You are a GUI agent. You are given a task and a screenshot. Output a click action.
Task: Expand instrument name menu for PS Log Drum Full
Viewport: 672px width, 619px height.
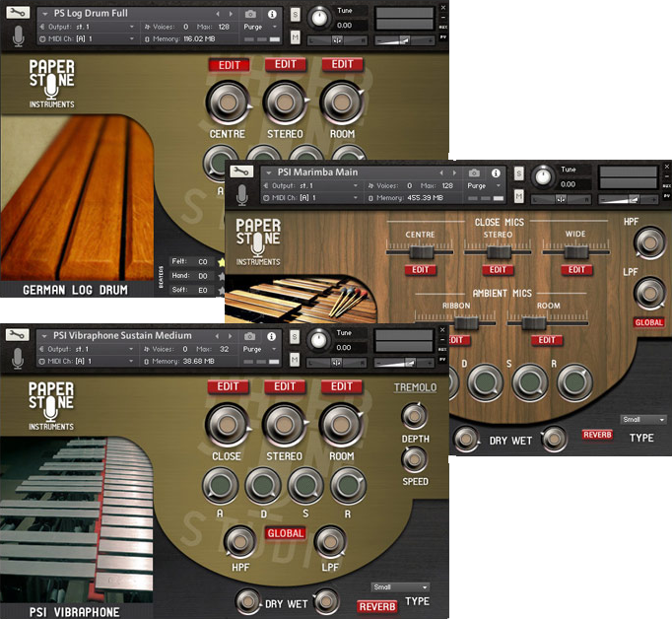point(44,14)
